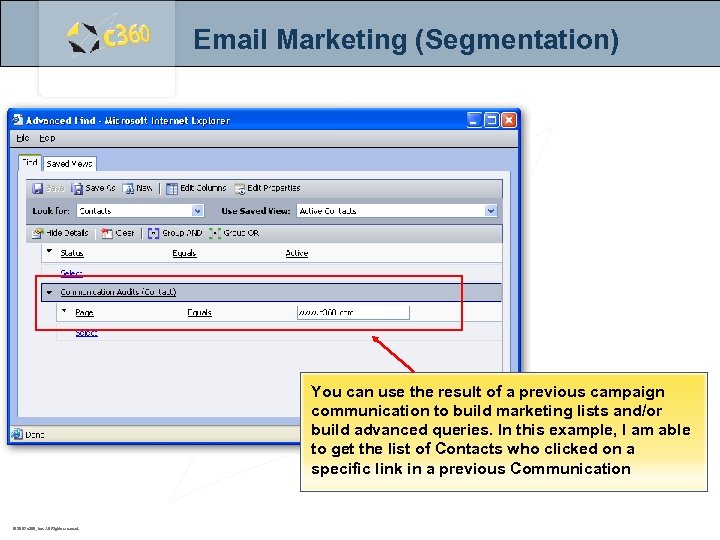Click the Active value link

pyautogui.click(x=297, y=253)
